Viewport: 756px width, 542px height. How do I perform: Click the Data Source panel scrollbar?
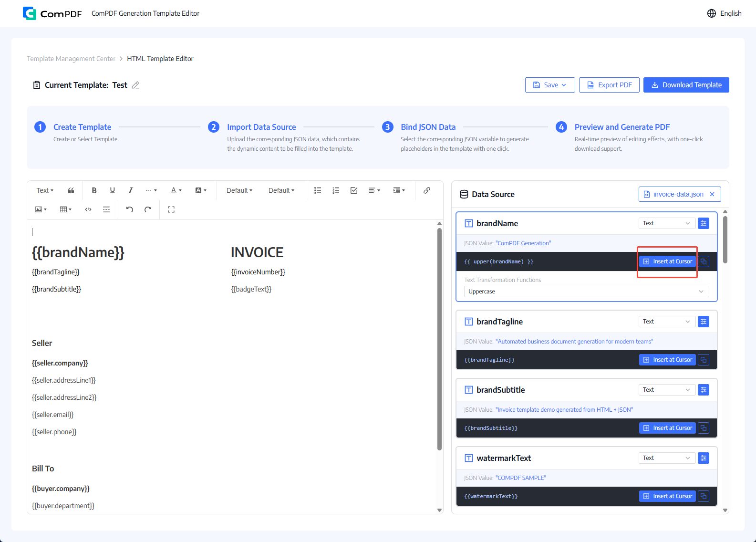[725, 240]
